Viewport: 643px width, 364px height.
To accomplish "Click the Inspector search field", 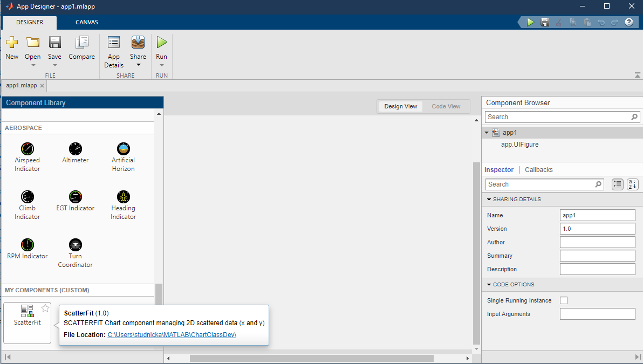I will coord(545,184).
